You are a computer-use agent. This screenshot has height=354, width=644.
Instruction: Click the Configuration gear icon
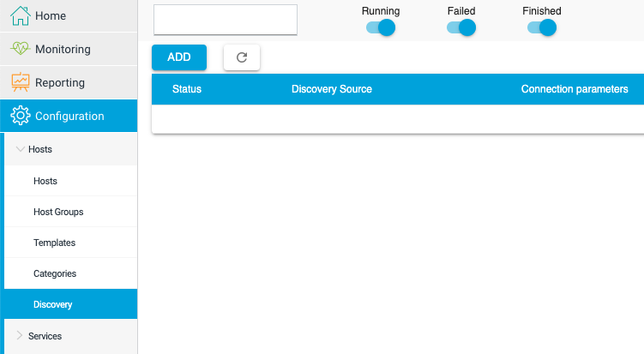20,116
